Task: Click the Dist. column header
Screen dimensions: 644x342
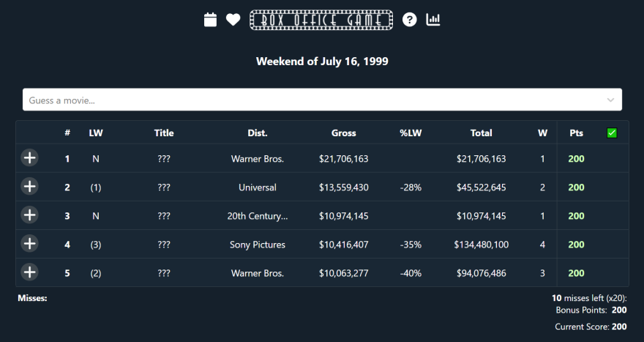Action: [258, 133]
